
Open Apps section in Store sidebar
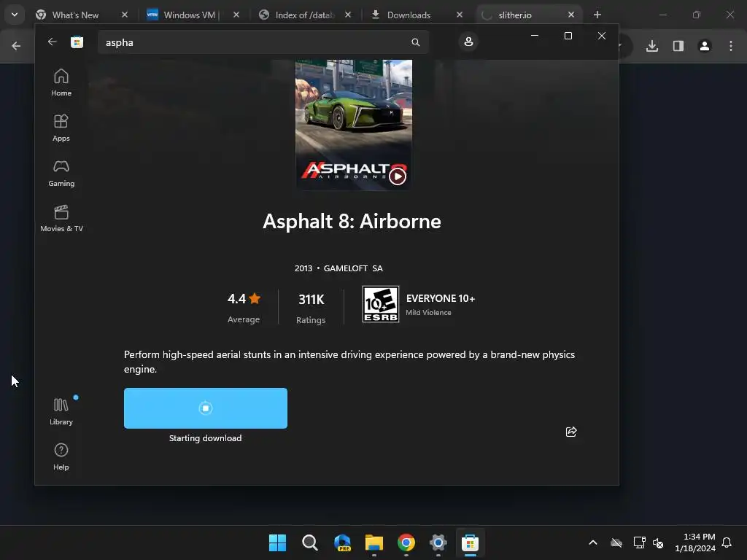(x=61, y=128)
